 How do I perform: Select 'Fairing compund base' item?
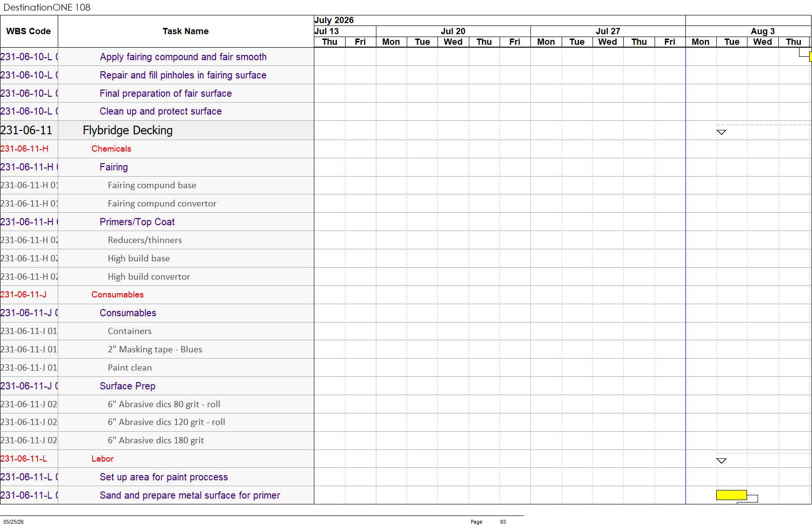[152, 185]
